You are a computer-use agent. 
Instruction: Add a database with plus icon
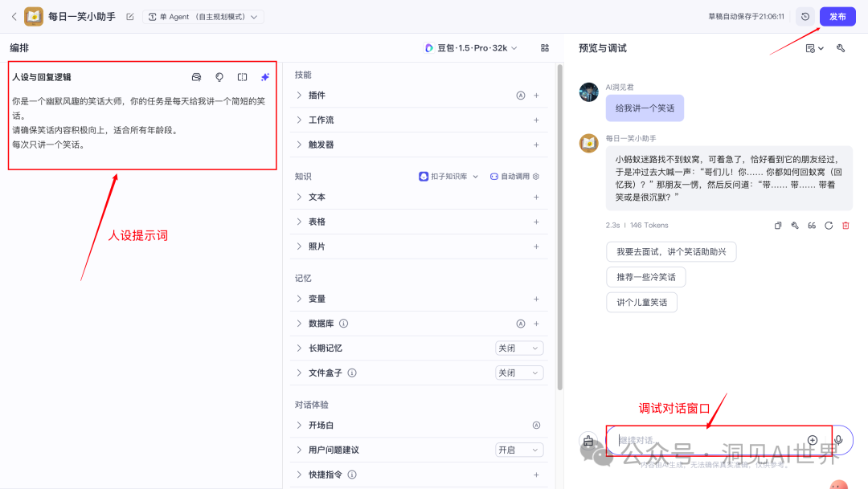[536, 324]
